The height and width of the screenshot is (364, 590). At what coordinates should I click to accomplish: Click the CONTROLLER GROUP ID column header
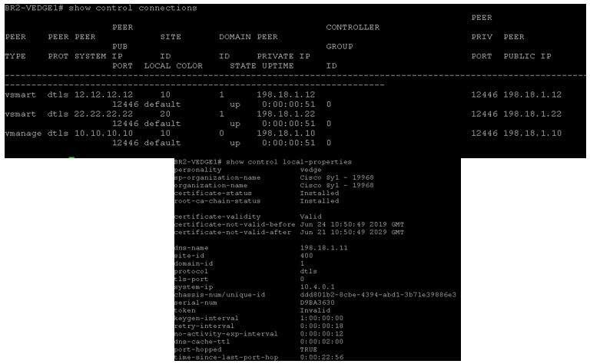(x=353, y=46)
